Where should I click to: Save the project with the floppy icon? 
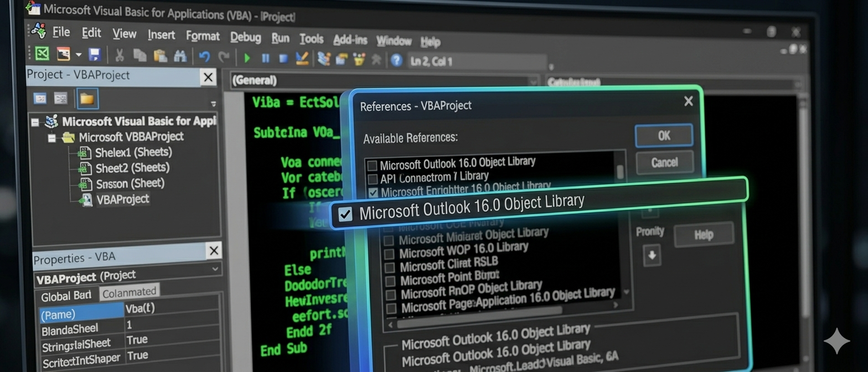coord(95,54)
